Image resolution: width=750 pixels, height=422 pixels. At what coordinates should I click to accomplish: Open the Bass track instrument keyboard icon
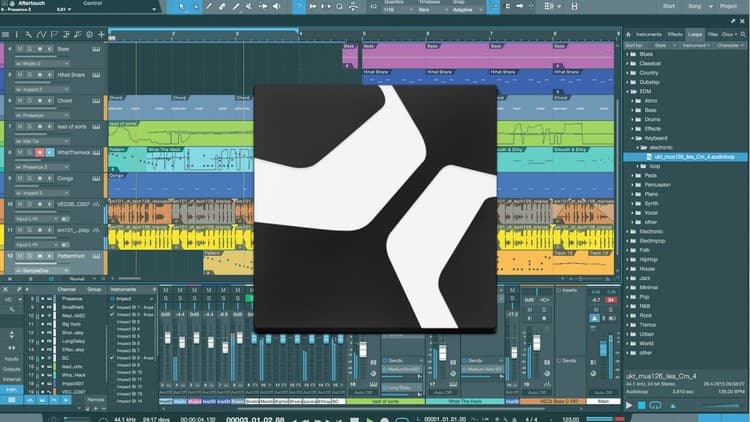point(96,49)
